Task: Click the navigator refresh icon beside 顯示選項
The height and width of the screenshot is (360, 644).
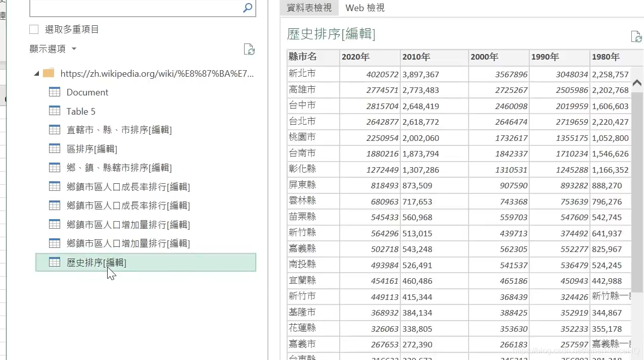Action: pos(249,49)
